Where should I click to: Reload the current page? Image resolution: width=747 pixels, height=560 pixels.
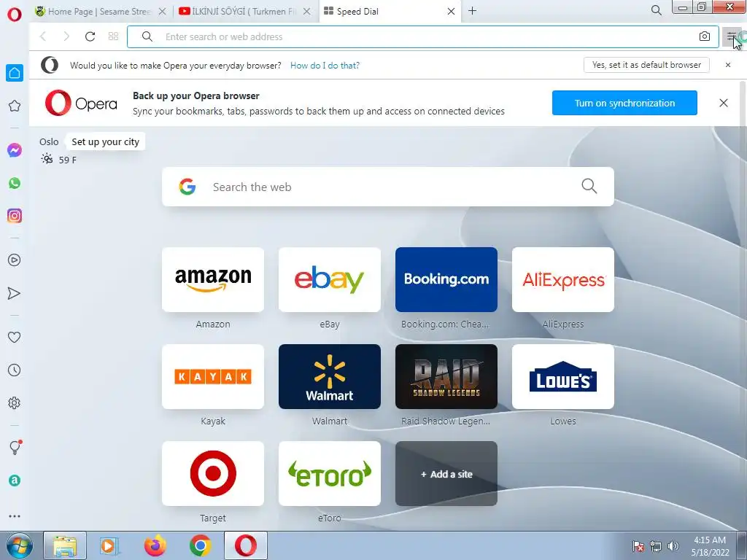point(90,36)
